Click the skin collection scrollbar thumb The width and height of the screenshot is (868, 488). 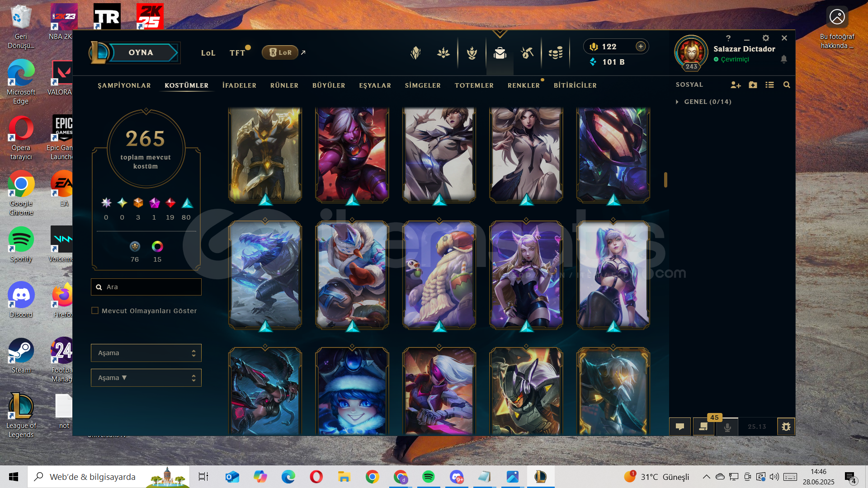(x=665, y=180)
